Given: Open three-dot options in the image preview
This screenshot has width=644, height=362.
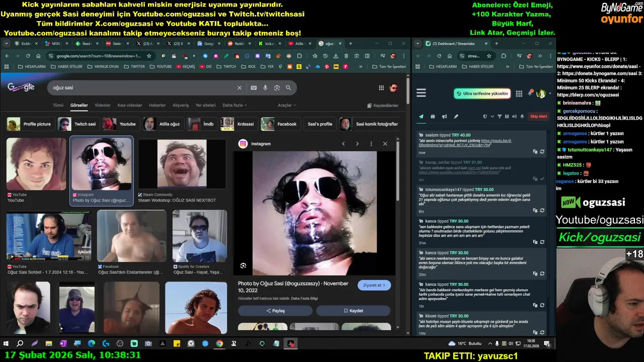Looking at the screenshot, I should pyautogui.click(x=371, y=144).
